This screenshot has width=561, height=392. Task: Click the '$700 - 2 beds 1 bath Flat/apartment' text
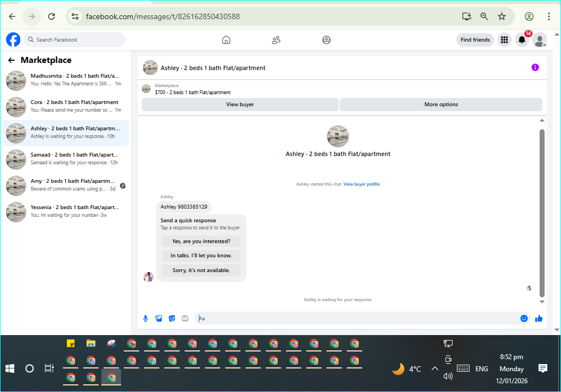(193, 93)
